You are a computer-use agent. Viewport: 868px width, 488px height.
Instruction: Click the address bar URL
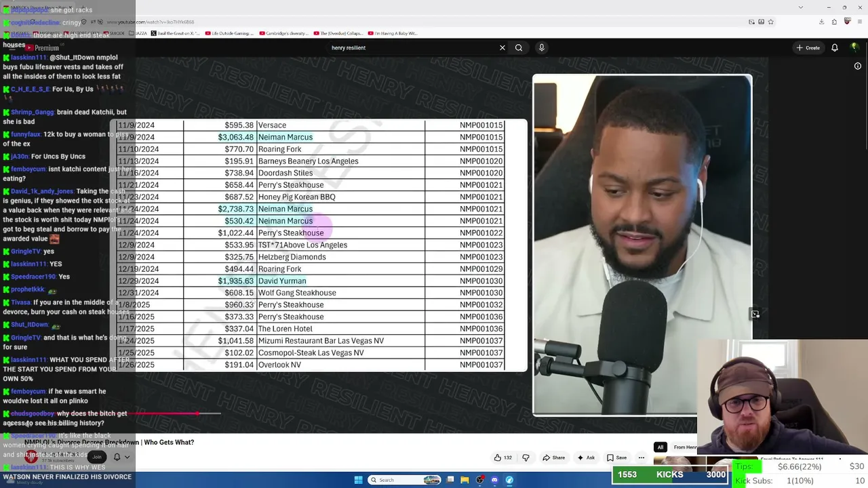click(x=149, y=22)
